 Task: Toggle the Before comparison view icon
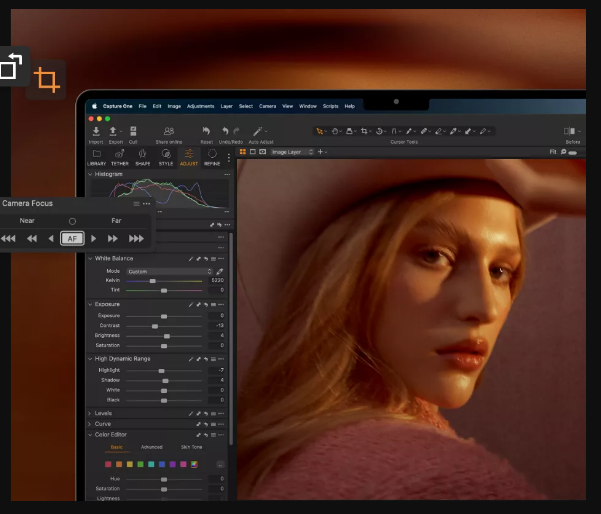point(569,131)
